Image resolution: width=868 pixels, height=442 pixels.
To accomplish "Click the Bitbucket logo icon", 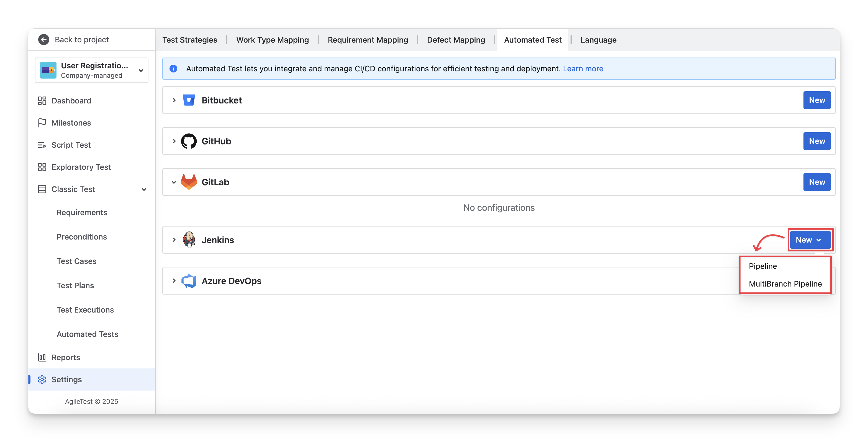I will [189, 100].
